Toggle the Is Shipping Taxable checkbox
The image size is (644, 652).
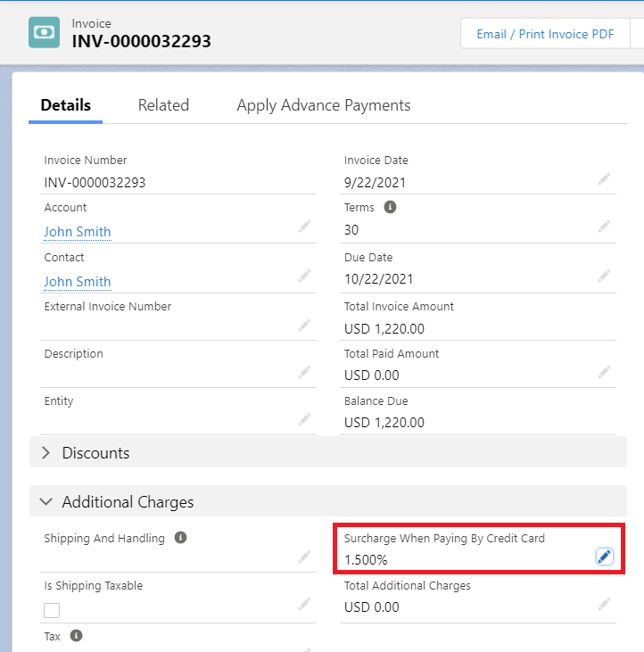pos(52,611)
